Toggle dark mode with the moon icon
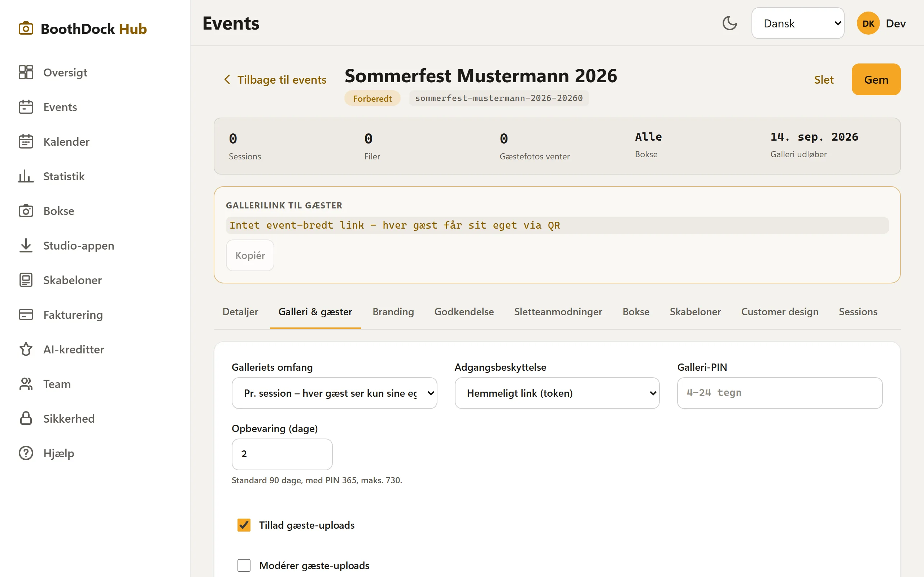 click(x=729, y=23)
